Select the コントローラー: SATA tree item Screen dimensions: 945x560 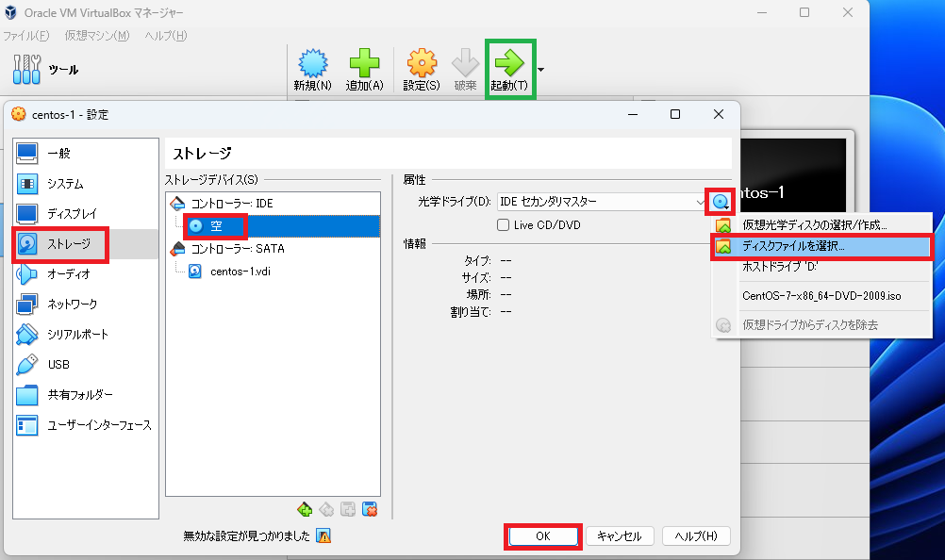[273, 249]
